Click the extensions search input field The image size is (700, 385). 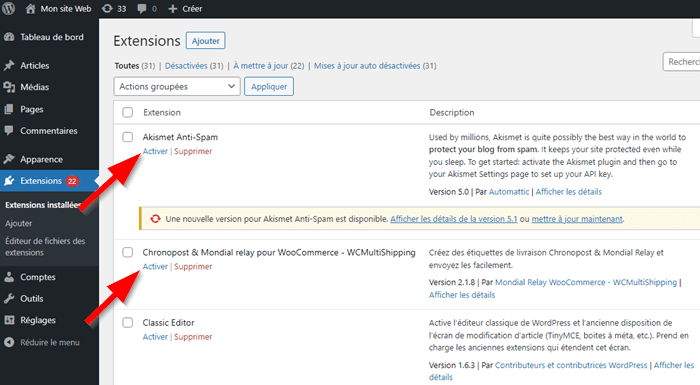pos(682,62)
